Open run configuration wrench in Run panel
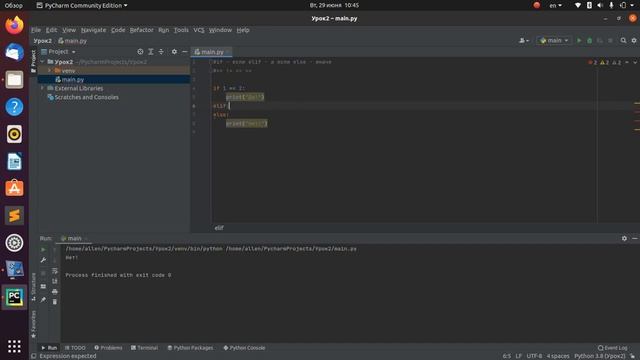Viewport: 640px width, 360px height. (43, 260)
